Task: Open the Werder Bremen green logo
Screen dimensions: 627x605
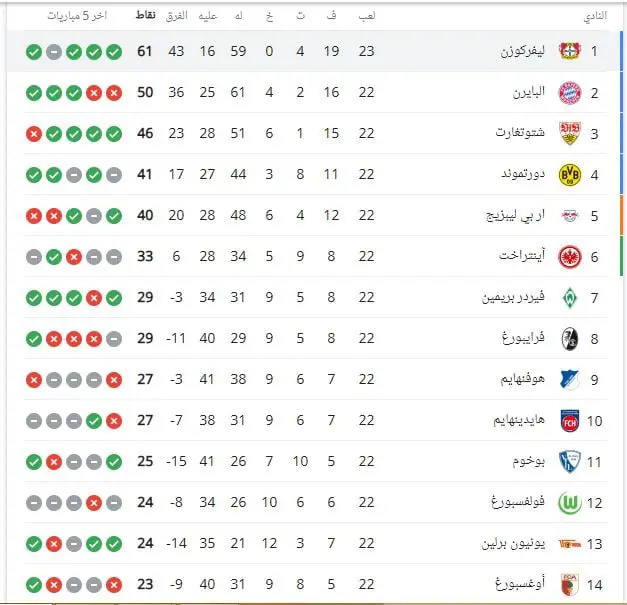Action: coord(570,298)
